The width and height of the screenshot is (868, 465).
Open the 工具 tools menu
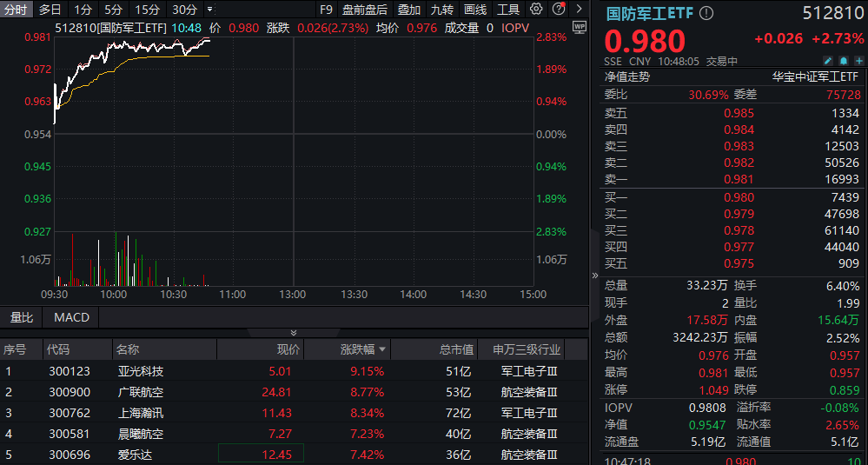click(508, 10)
